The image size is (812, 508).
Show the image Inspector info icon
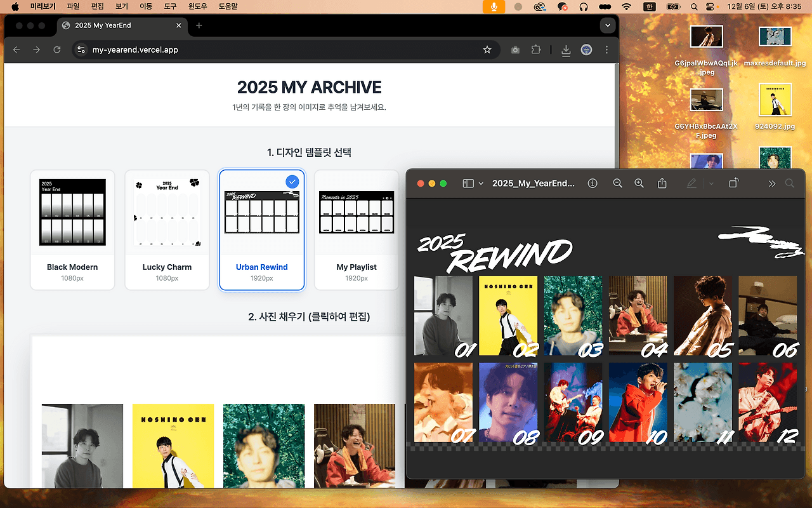(x=593, y=184)
